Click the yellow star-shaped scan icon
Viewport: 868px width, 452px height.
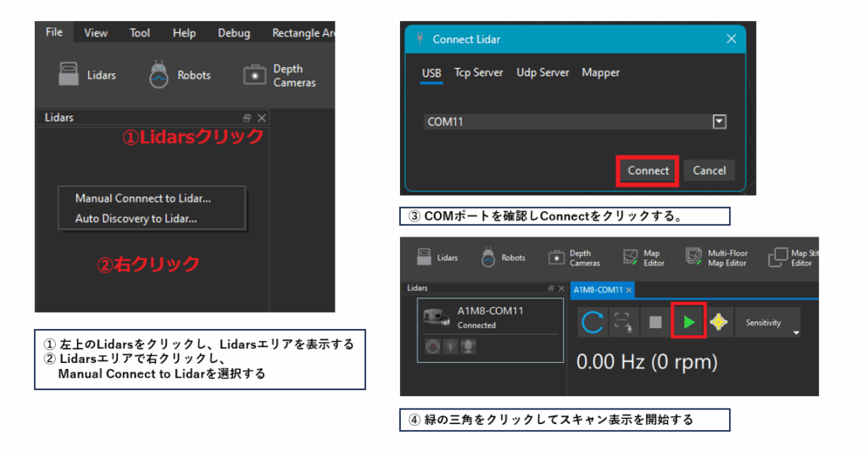click(x=720, y=322)
